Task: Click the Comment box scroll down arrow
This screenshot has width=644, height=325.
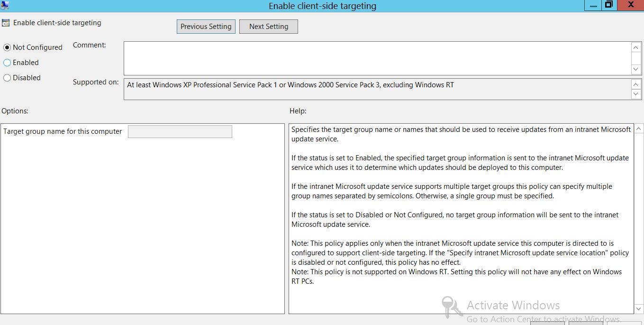Action: click(636, 69)
